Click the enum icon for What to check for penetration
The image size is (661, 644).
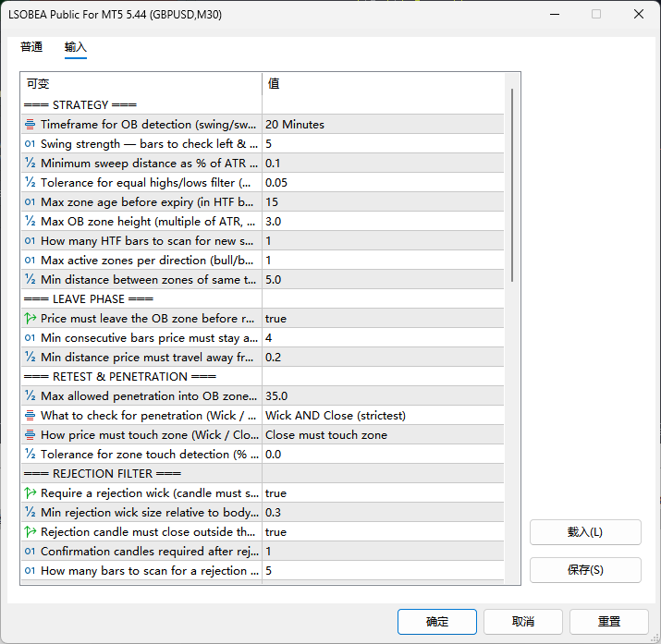[30, 416]
